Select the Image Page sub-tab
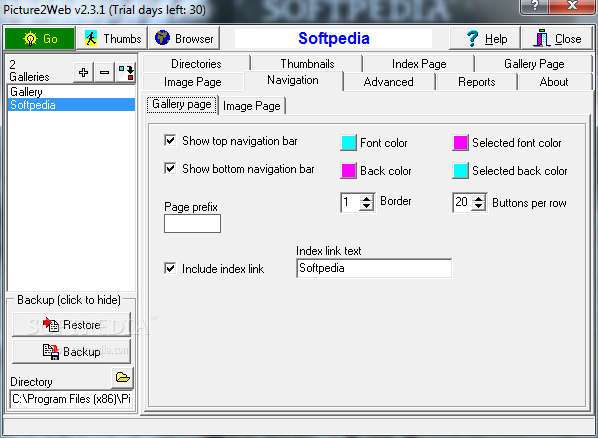This screenshot has height=438, width=598. coord(252,106)
